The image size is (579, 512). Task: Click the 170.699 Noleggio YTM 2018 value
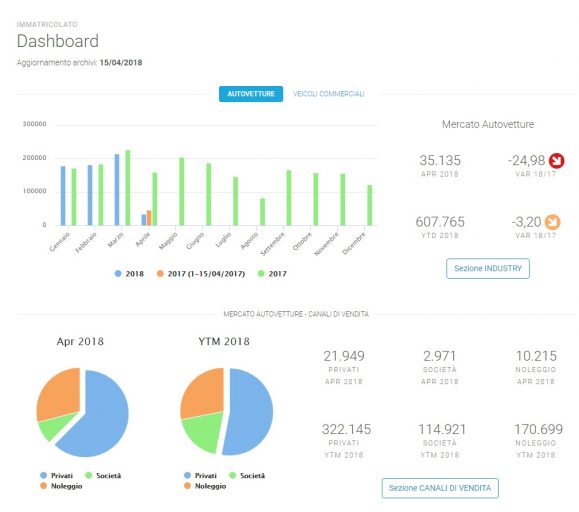(x=538, y=429)
